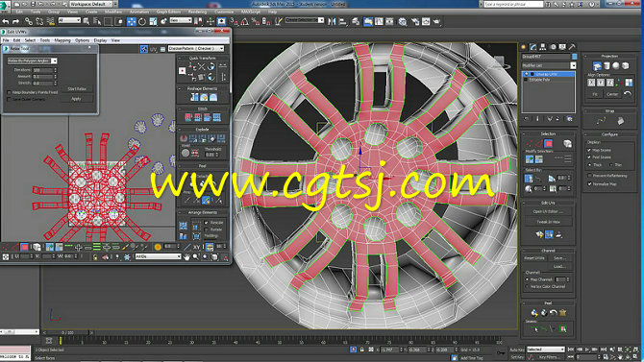Toggle Save Outer Corners checkbox
The height and width of the screenshot is (362, 644).
coord(9,99)
